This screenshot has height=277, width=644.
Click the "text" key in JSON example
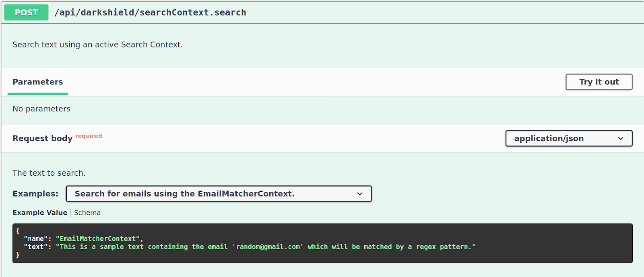pyautogui.click(x=35, y=247)
